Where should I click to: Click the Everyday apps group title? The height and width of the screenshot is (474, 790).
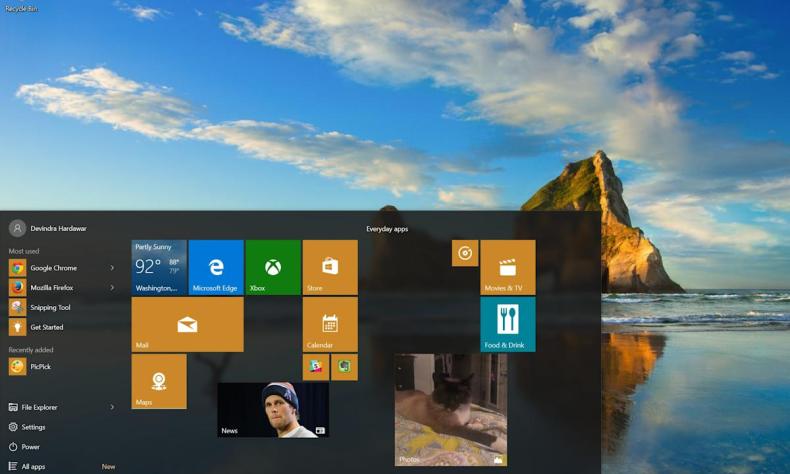click(387, 229)
